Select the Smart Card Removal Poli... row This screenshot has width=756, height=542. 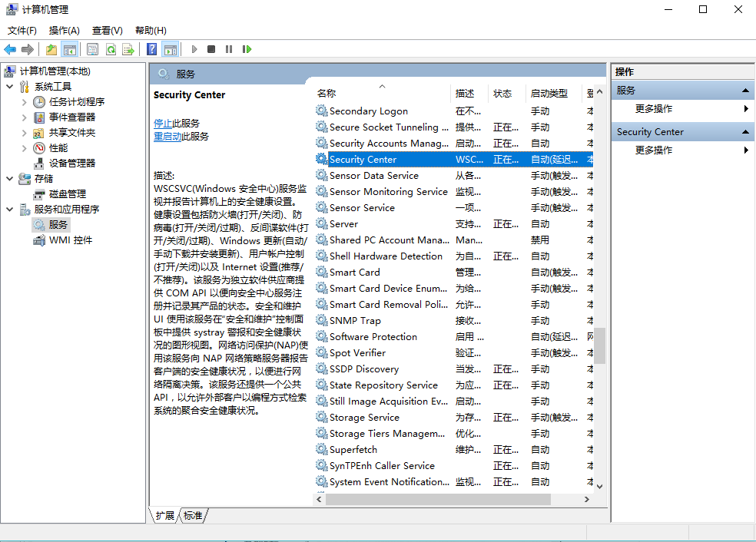[x=454, y=305]
